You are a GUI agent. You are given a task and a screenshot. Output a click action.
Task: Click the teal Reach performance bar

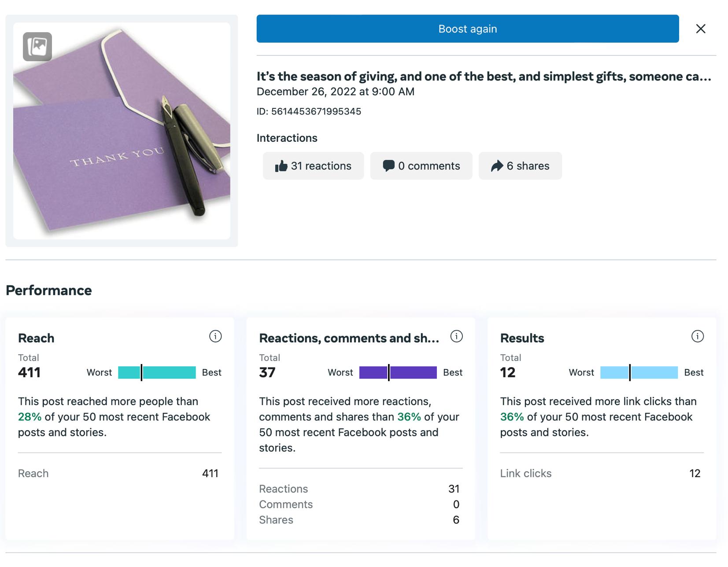(157, 372)
